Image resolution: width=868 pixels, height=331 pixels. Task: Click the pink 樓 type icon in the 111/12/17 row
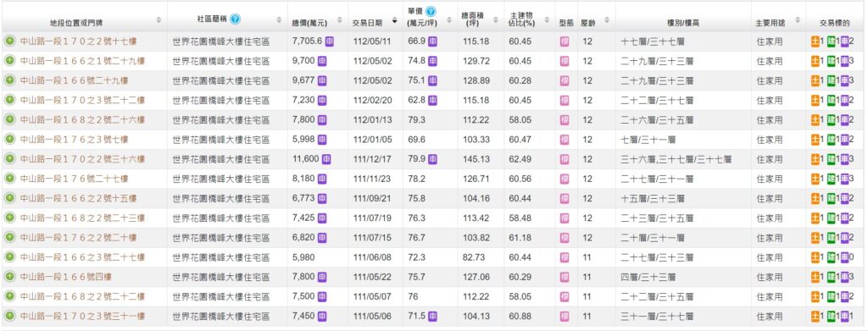564,159
